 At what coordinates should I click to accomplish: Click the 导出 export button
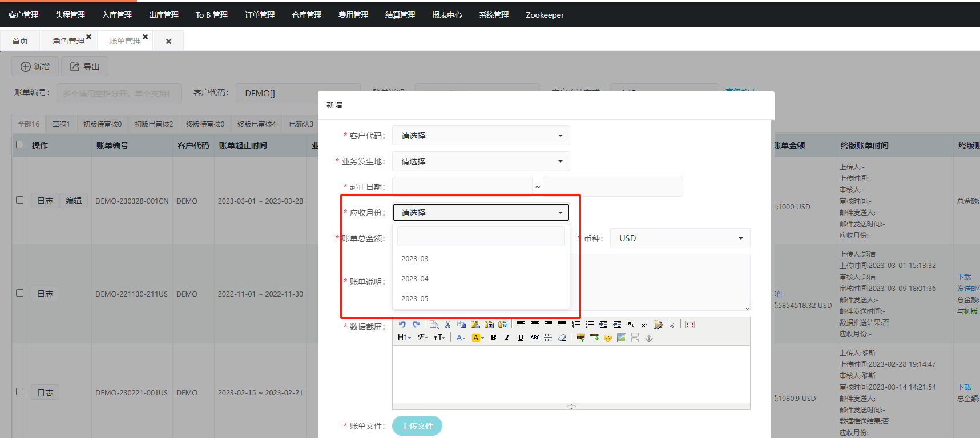click(x=84, y=67)
